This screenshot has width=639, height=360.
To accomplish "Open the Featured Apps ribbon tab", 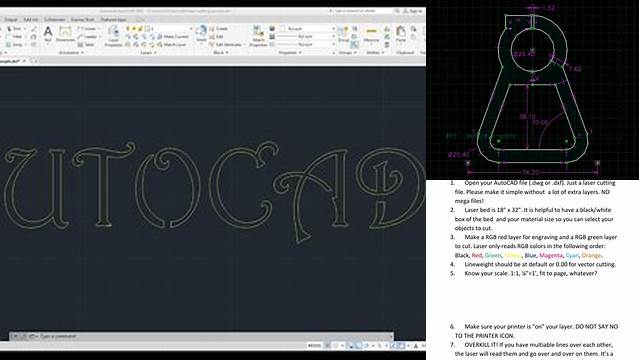I will (113, 20).
